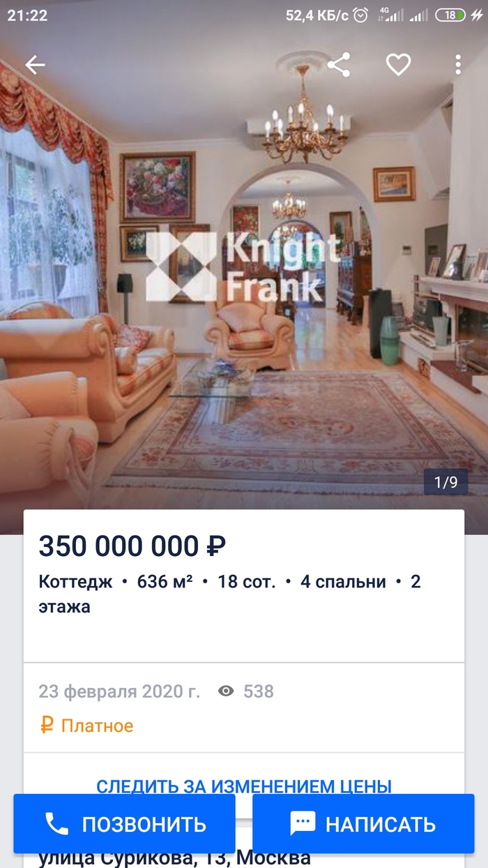This screenshot has height=868, width=488.
Task: Open the main living room photo
Action: point(244,279)
